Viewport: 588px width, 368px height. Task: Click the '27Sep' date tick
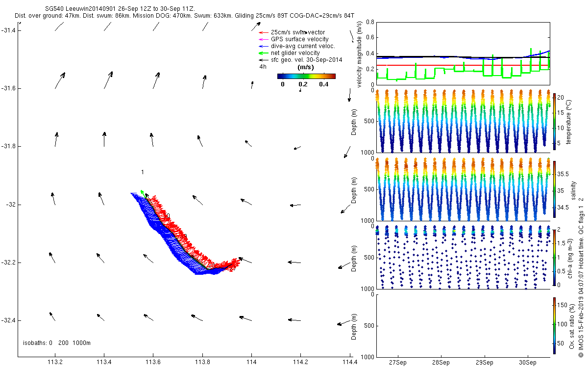click(x=397, y=363)
